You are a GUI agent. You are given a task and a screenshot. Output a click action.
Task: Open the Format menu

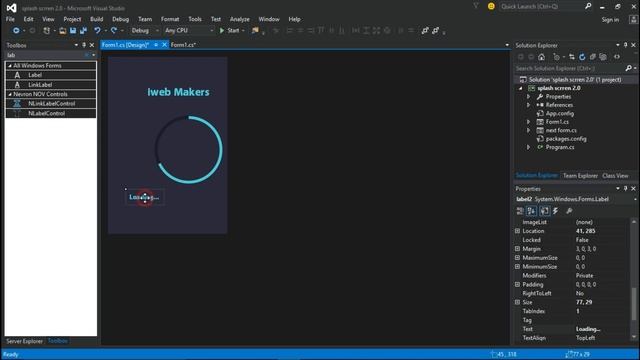click(x=170, y=19)
